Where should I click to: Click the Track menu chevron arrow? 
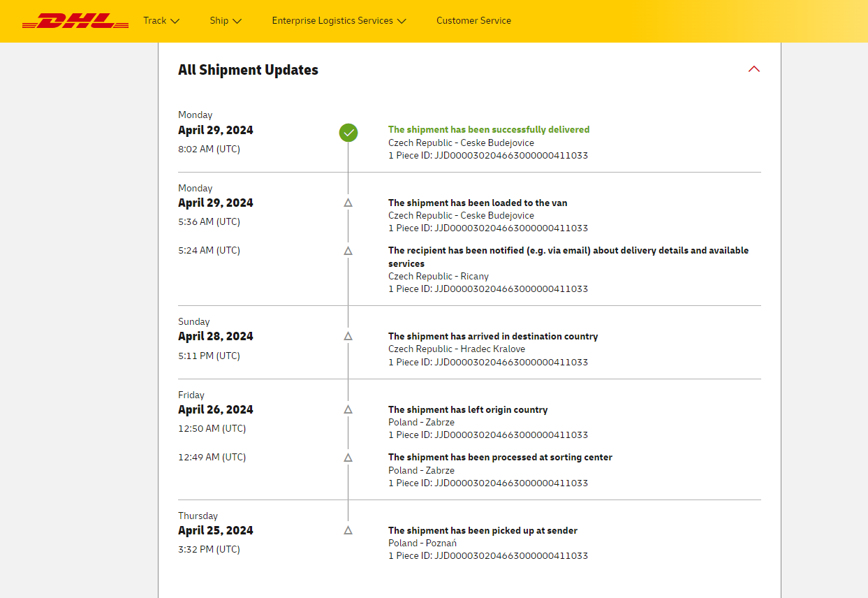(175, 21)
